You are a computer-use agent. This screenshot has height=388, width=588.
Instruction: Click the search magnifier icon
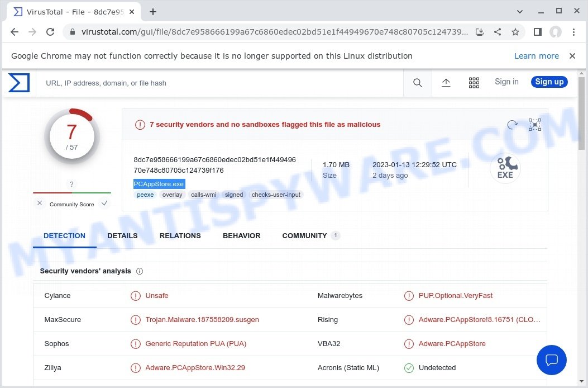[x=417, y=83]
